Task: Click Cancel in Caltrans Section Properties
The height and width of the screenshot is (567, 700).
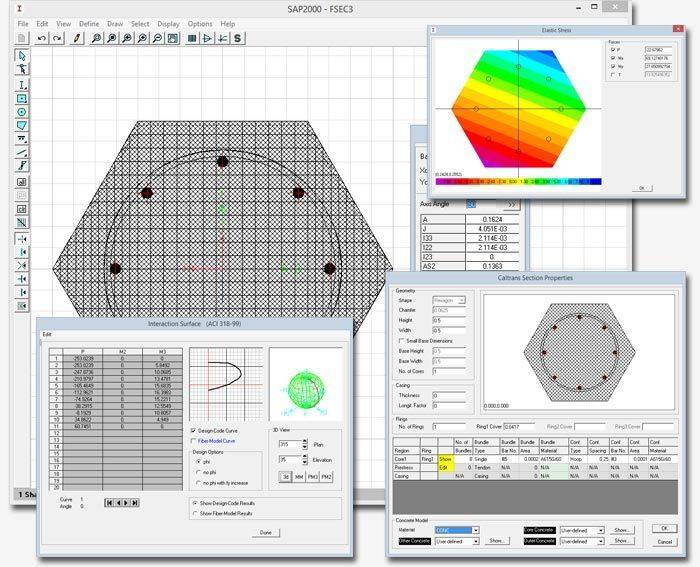Action: [x=664, y=542]
